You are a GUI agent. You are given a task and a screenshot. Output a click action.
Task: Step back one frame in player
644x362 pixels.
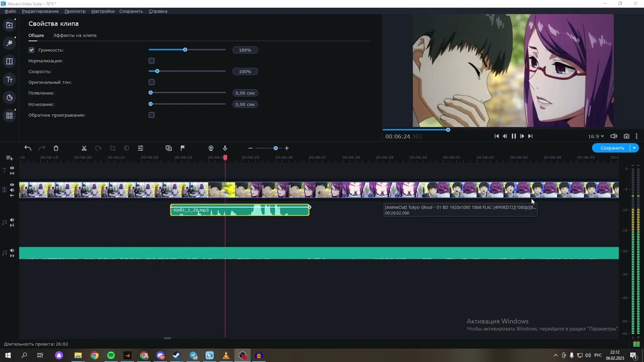505,136
